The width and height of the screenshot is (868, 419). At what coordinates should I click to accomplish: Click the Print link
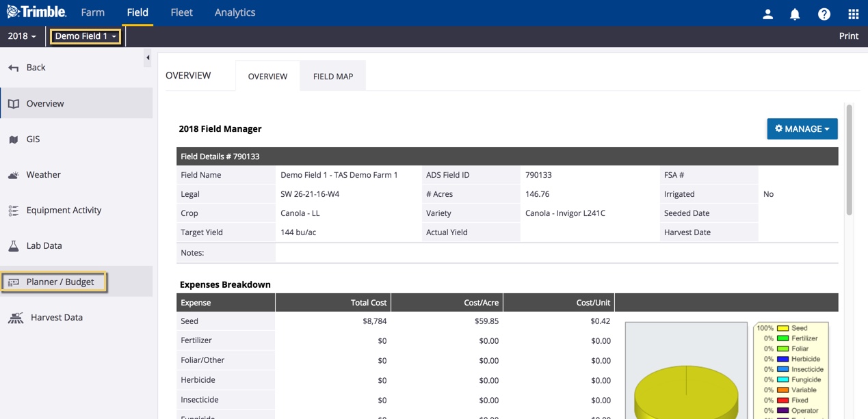coord(848,36)
